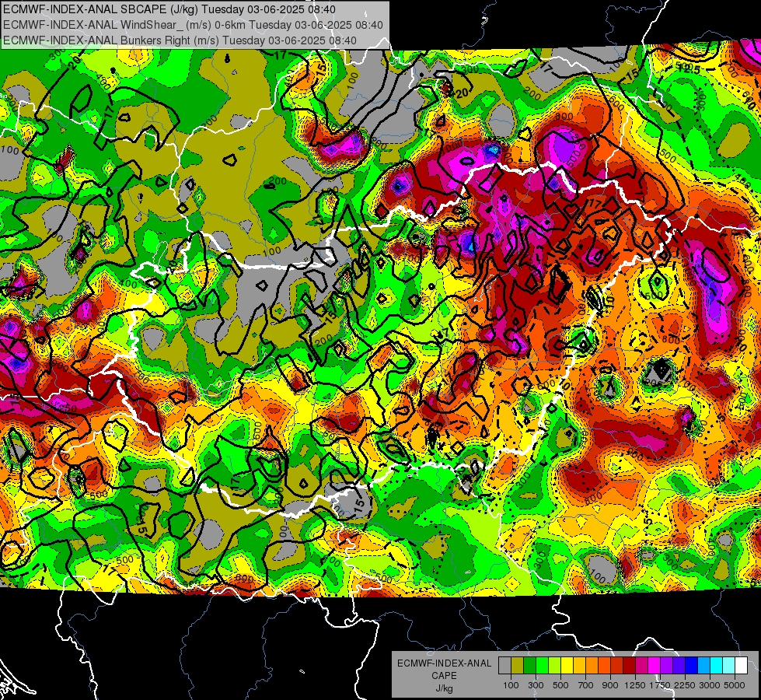The width and height of the screenshot is (761, 700).
Task: Select the dark green legend swatch
Action: click(529, 665)
